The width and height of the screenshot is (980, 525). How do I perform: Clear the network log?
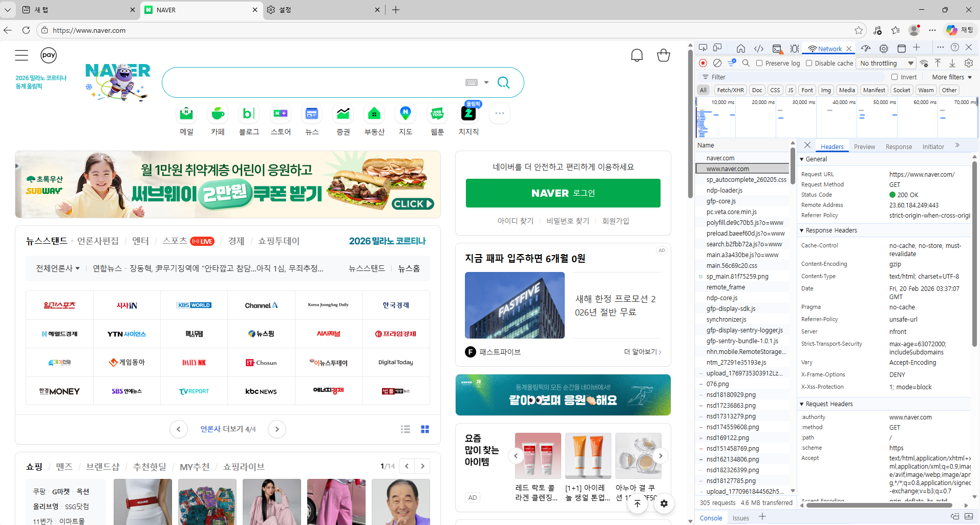pos(717,63)
